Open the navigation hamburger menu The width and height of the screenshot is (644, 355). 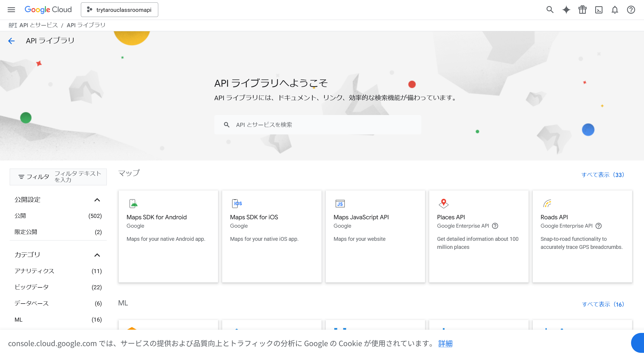(11, 10)
